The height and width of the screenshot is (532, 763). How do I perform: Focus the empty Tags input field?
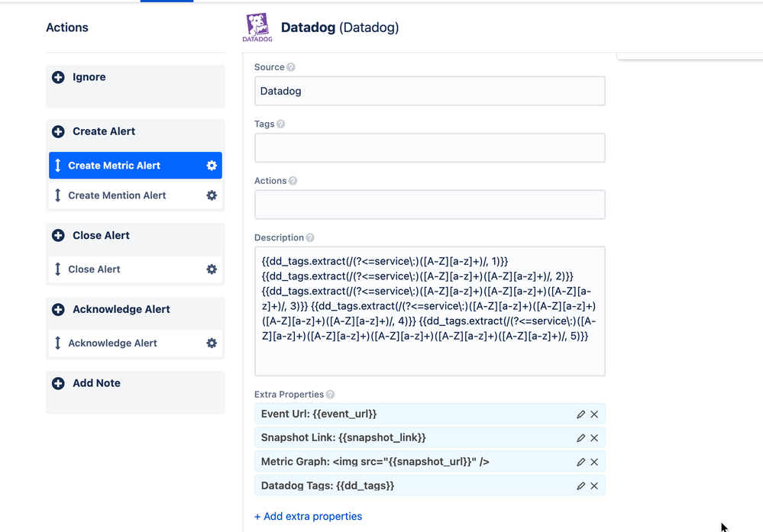[x=430, y=148]
